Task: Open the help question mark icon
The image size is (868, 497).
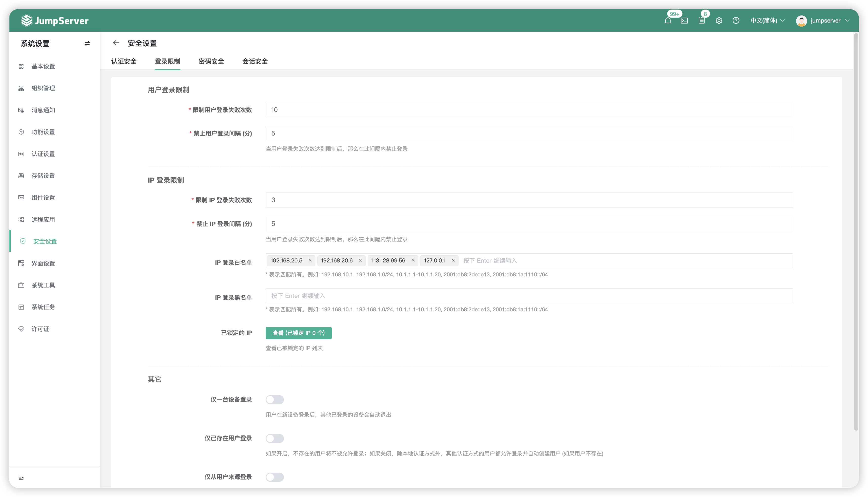Action: click(x=736, y=21)
